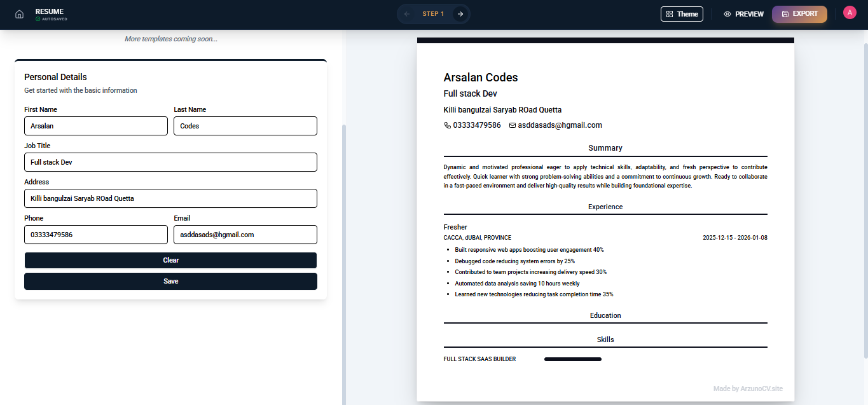Click 'Automated data analysis saving 10 hours' bullet
The height and width of the screenshot is (405, 868).
[x=517, y=284]
